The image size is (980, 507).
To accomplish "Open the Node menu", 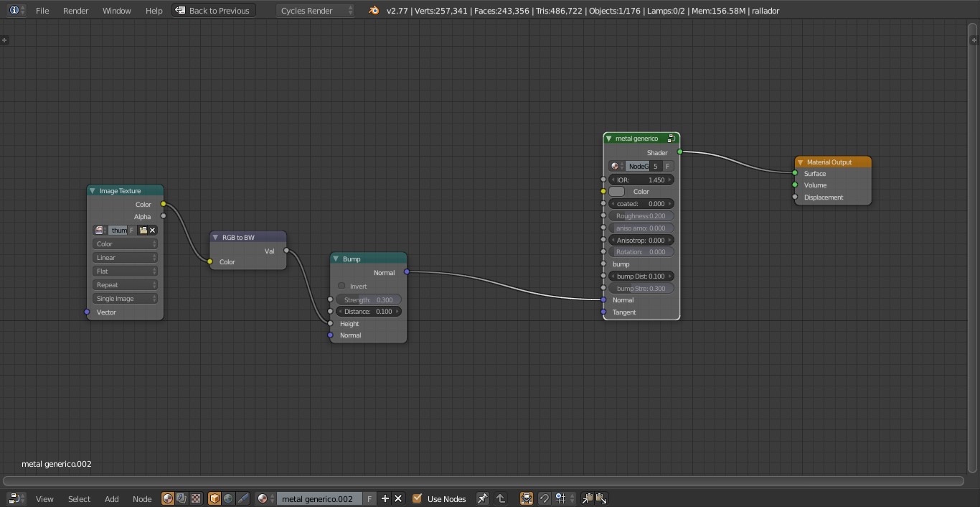I will (142, 499).
